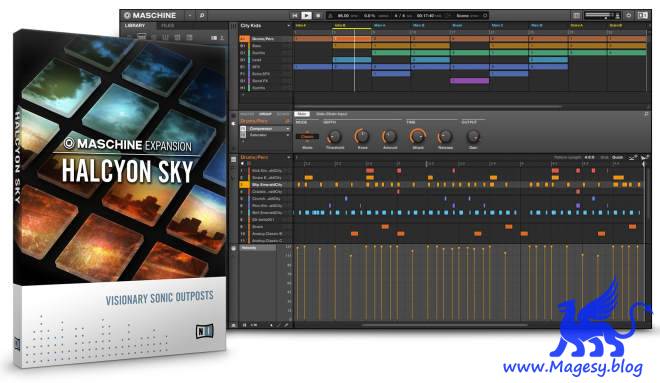Switch to the GROUP control tab
The height and width of the screenshot is (383, 660).
click(265, 114)
